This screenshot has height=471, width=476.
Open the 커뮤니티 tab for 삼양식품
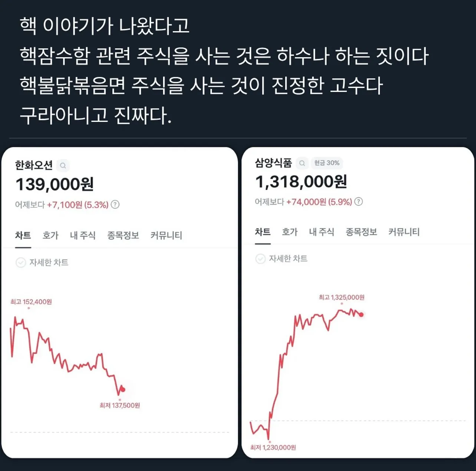click(404, 232)
